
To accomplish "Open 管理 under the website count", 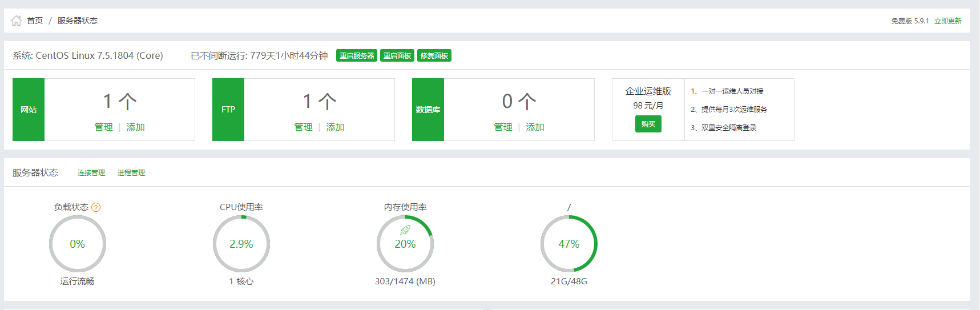I will click(x=103, y=127).
